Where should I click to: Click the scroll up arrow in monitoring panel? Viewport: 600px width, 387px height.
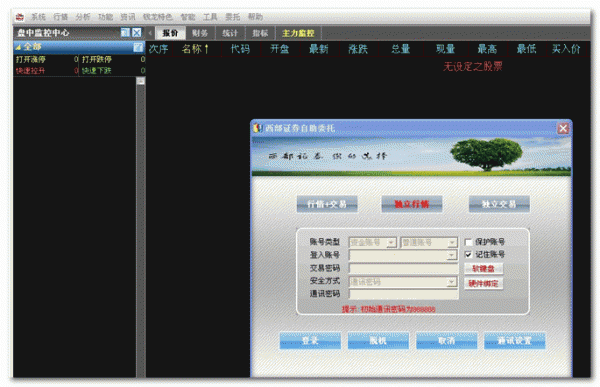pos(140,81)
